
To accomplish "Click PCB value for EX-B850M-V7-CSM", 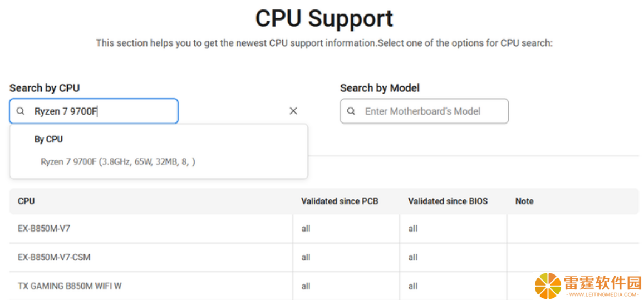I will (x=306, y=258).
